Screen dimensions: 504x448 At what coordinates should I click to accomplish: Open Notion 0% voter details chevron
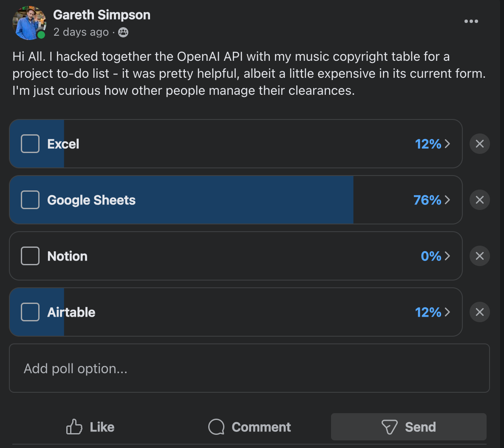447,256
